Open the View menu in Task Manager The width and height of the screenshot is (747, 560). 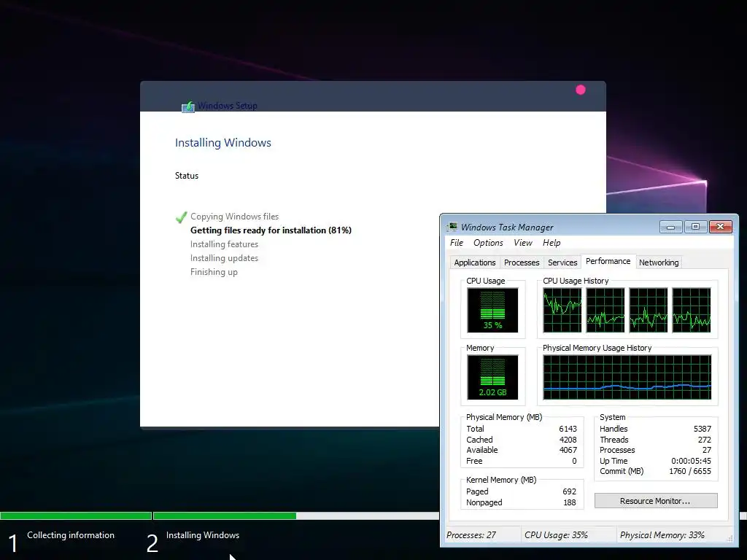point(522,243)
